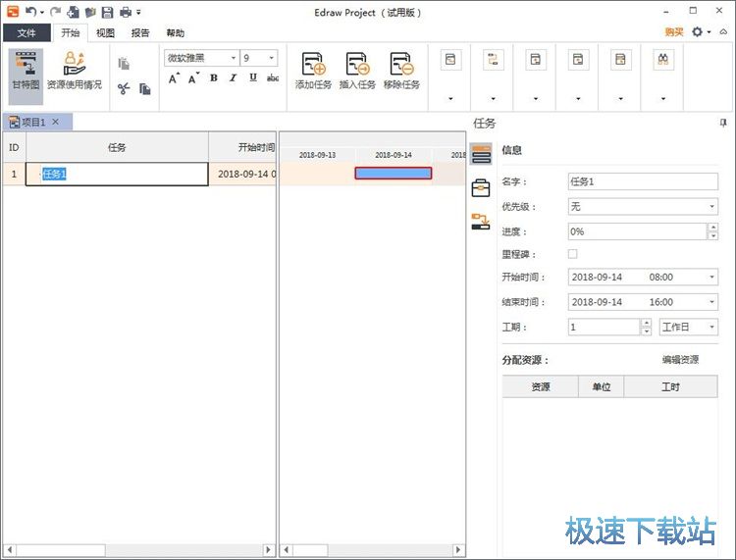
Task: Open the font name dropdown 微软雅黑
Action: (x=201, y=59)
